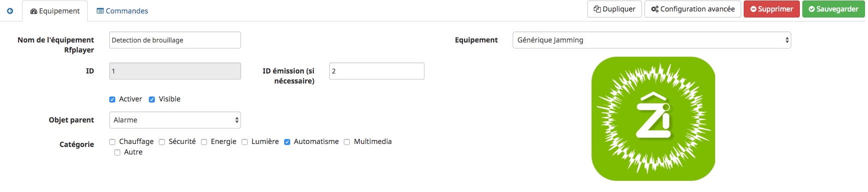868x192 pixels.
Task: Click the back arrow icon
Action: 10,10
